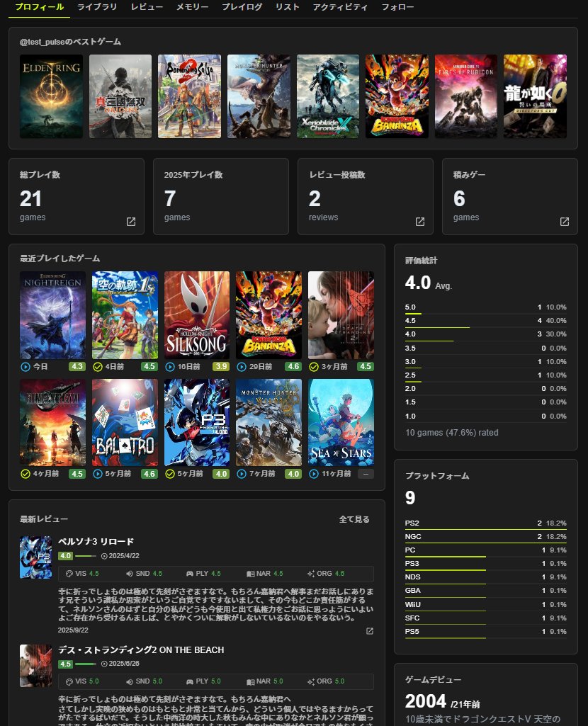The height and width of the screenshot is (726, 588).
Task: Switch to the メモリー tab
Action: (x=192, y=7)
